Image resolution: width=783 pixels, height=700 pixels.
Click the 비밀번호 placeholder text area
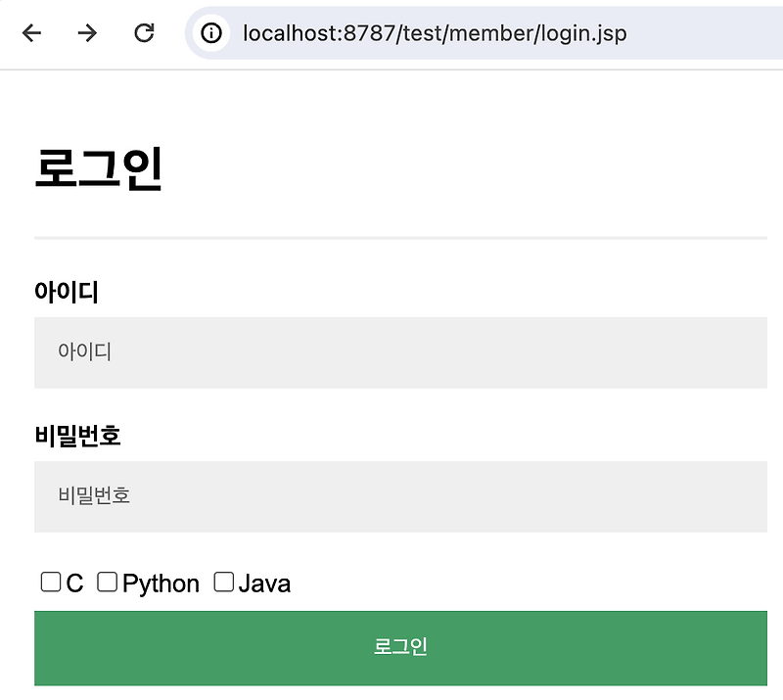[x=94, y=496]
